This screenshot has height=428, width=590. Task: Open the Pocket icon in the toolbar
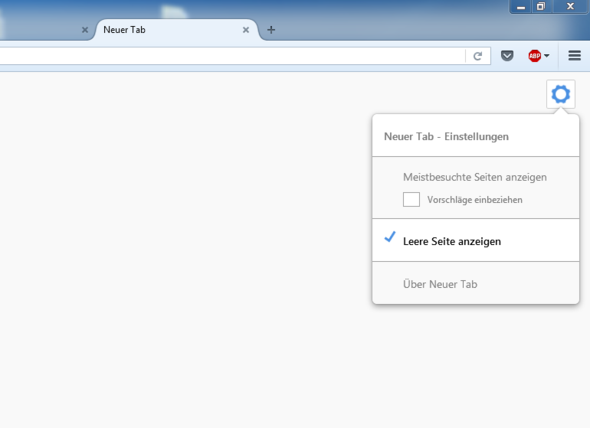pos(507,56)
